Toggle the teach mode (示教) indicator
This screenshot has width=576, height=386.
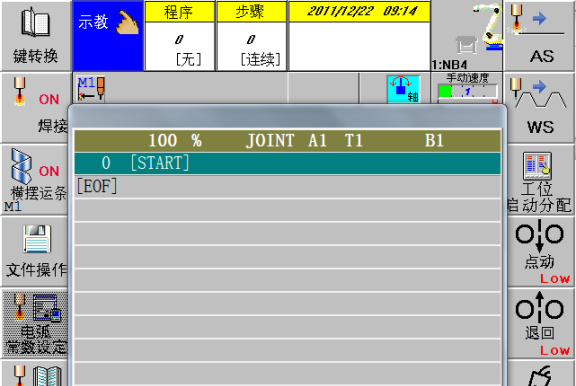(x=108, y=36)
